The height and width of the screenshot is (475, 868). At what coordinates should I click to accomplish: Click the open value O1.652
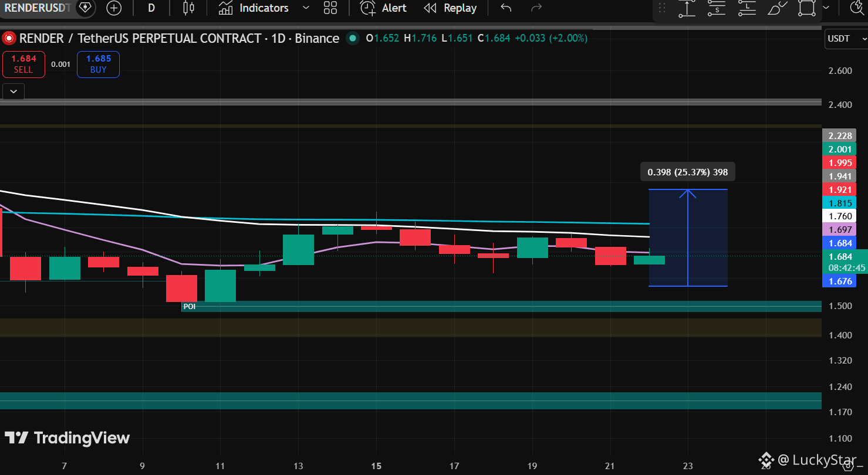pyautogui.click(x=382, y=39)
